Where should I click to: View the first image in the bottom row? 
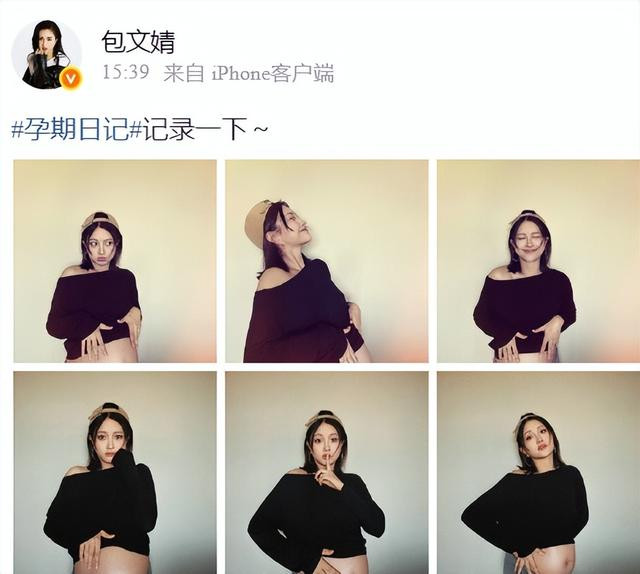pos(115,473)
